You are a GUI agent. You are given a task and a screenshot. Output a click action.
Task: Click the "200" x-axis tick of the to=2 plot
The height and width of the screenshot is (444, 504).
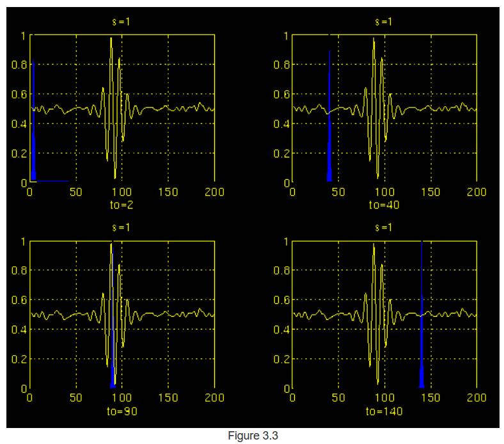tap(214, 192)
